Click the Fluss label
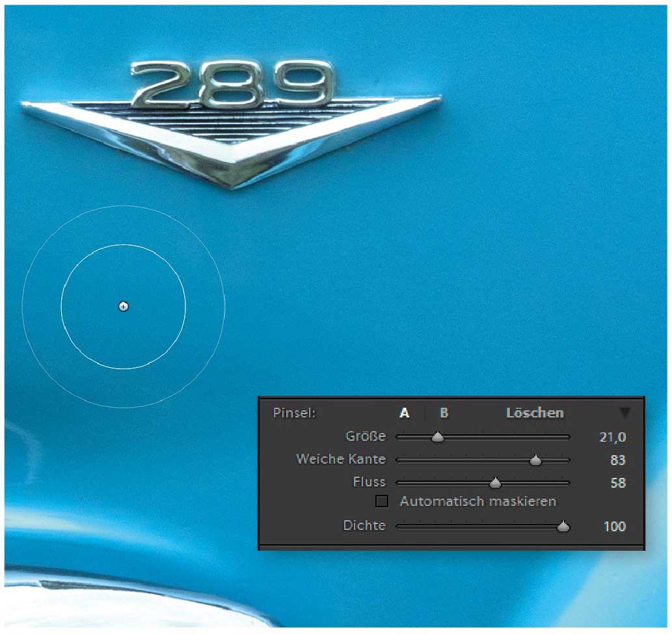The width and height of the screenshot is (672, 634). pyautogui.click(x=369, y=482)
